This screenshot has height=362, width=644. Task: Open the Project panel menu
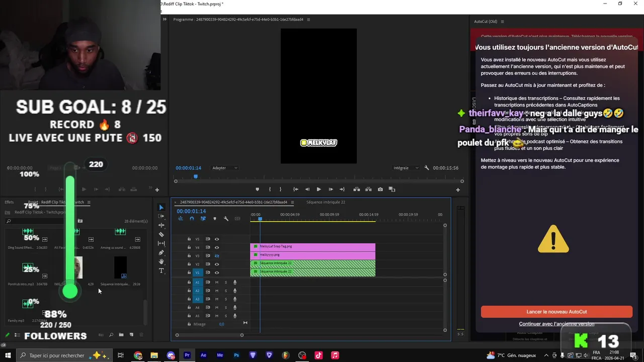(x=89, y=202)
